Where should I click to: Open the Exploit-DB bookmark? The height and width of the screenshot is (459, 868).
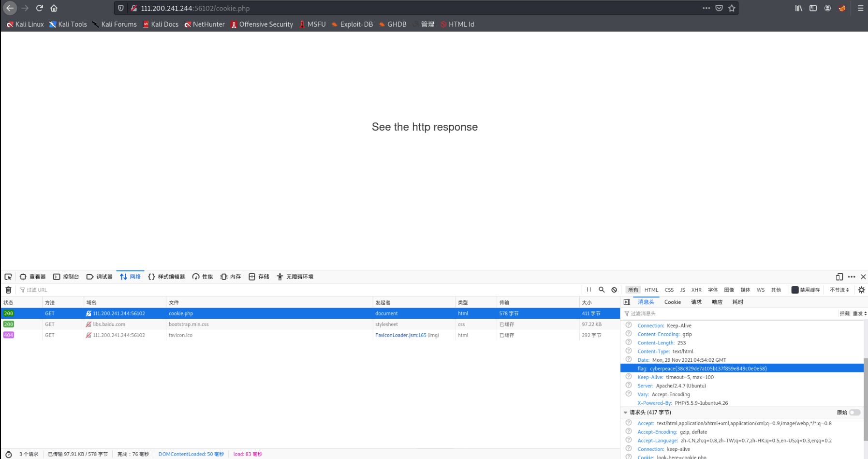click(x=352, y=24)
